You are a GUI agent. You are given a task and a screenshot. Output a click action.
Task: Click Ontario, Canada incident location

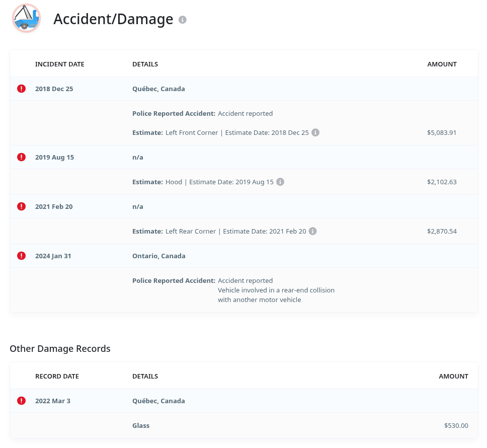(x=158, y=256)
